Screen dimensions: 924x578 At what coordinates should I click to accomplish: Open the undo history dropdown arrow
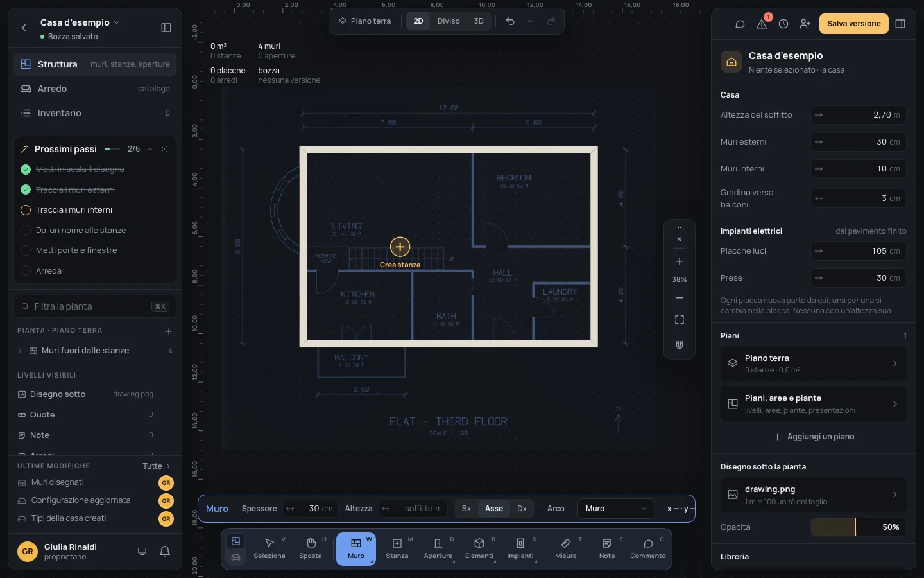(x=531, y=21)
